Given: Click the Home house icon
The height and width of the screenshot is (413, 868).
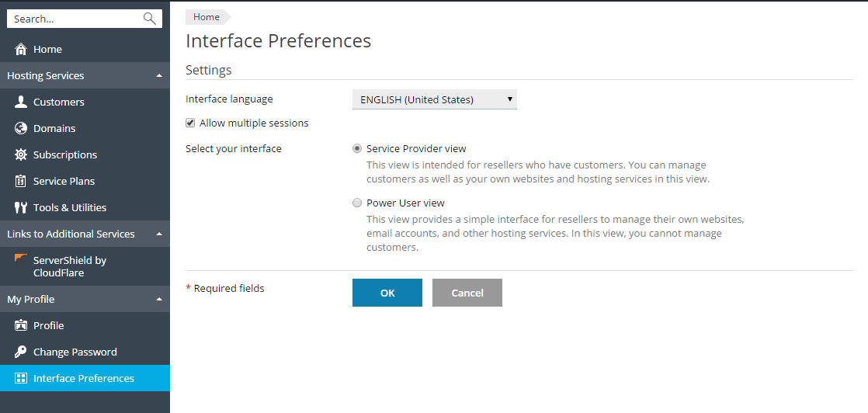Looking at the screenshot, I should coord(21,49).
